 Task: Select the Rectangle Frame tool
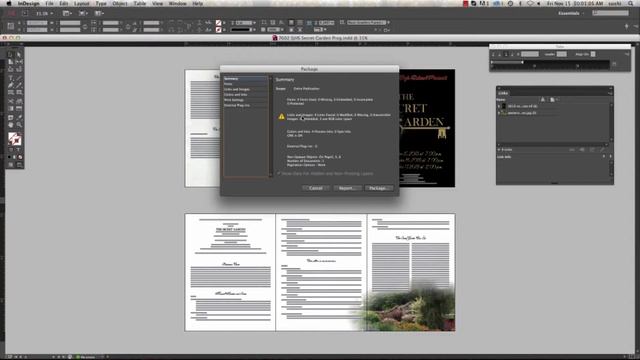coord(11,93)
